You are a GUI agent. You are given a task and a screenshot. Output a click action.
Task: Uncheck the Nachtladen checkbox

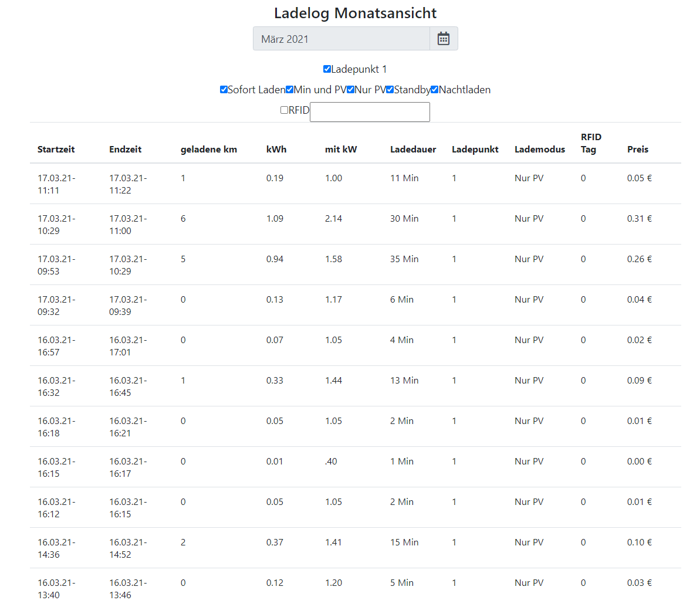[434, 90]
